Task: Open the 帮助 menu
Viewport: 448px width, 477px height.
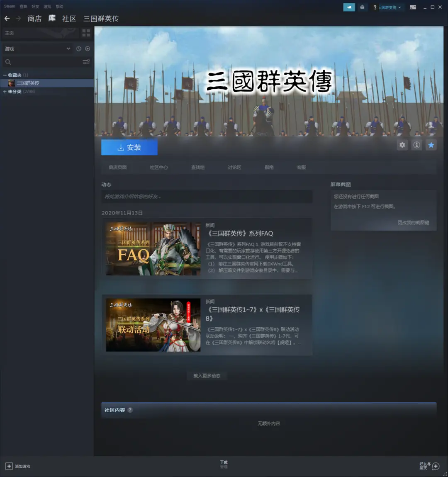Action: point(59,6)
